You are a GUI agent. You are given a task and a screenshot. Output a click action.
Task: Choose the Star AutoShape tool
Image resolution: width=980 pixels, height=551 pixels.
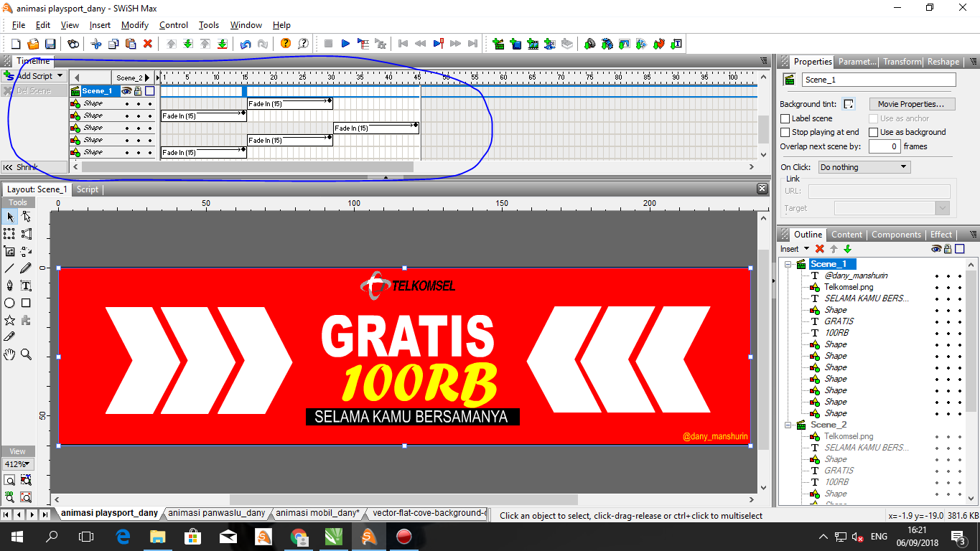10,320
